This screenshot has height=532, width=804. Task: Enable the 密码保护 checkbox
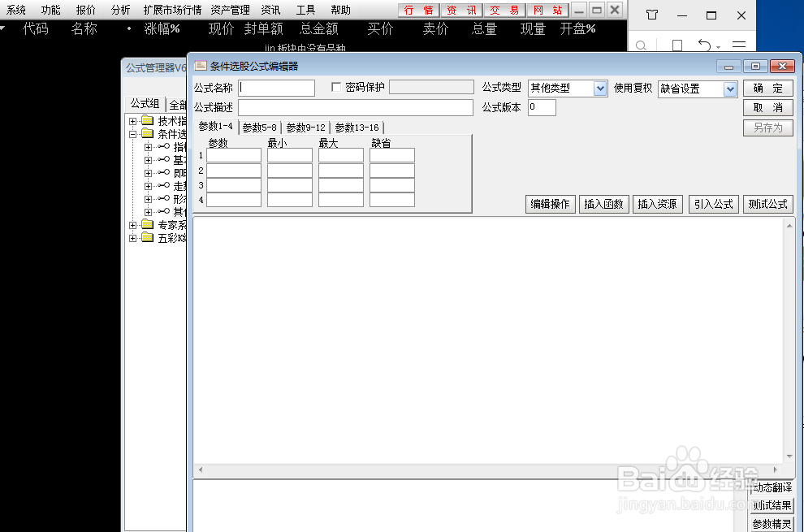pos(337,87)
